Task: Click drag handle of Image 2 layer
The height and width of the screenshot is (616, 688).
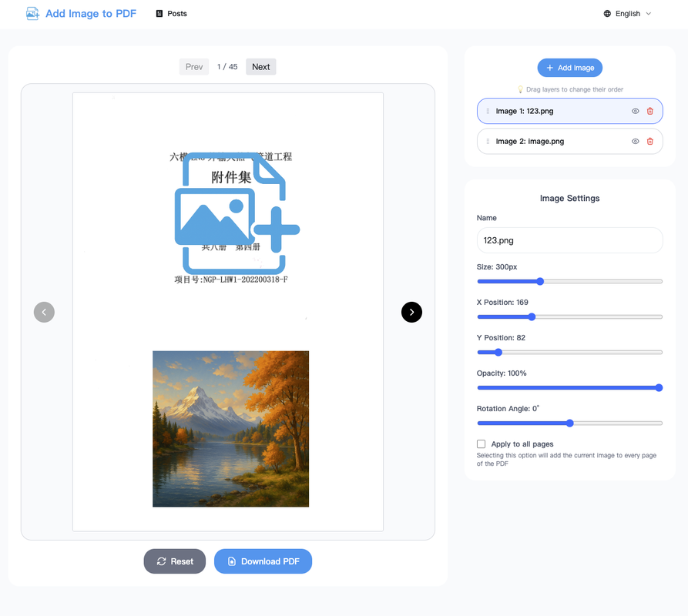Action: point(488,142)
